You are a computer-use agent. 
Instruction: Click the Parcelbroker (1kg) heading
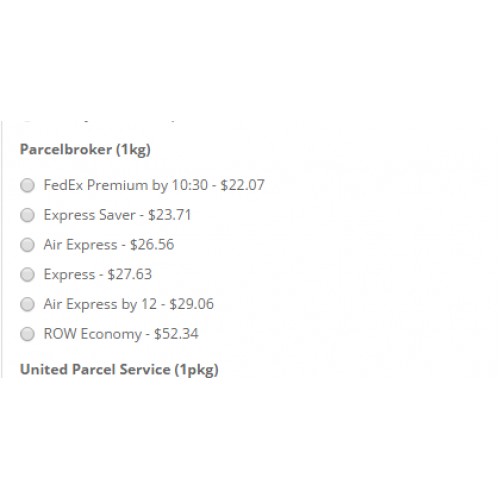pos(85,149)
